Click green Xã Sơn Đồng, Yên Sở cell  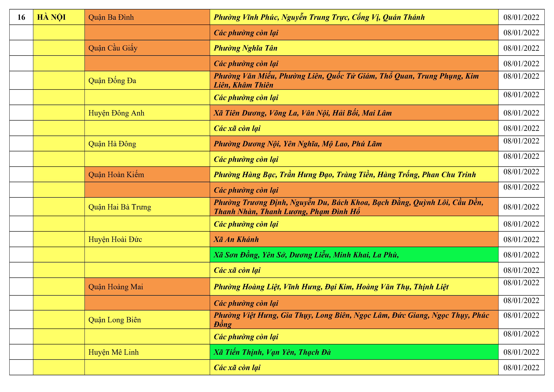(306, 255)
